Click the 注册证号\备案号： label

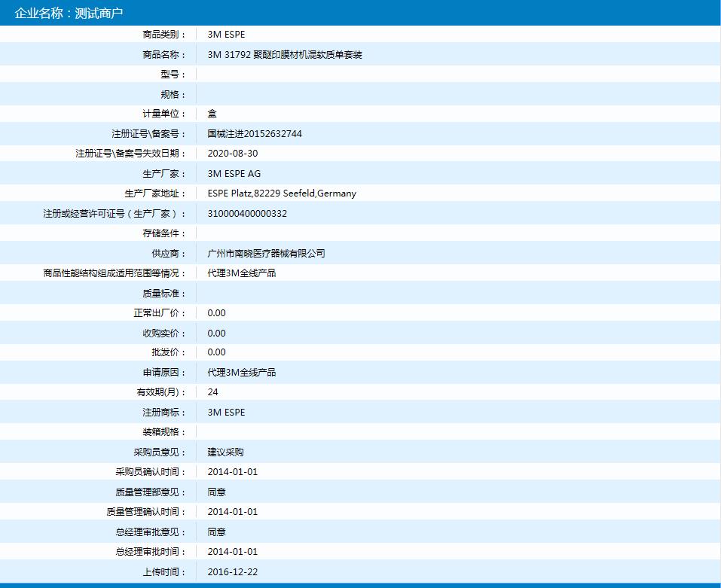[x=149, y=134]
